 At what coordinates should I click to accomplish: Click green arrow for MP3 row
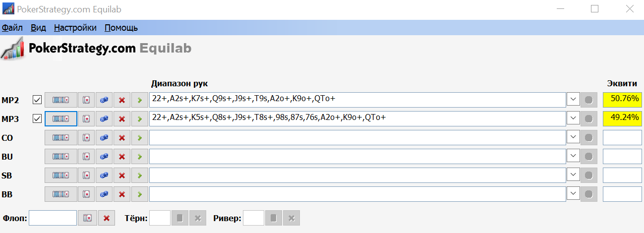pos(140,119)
